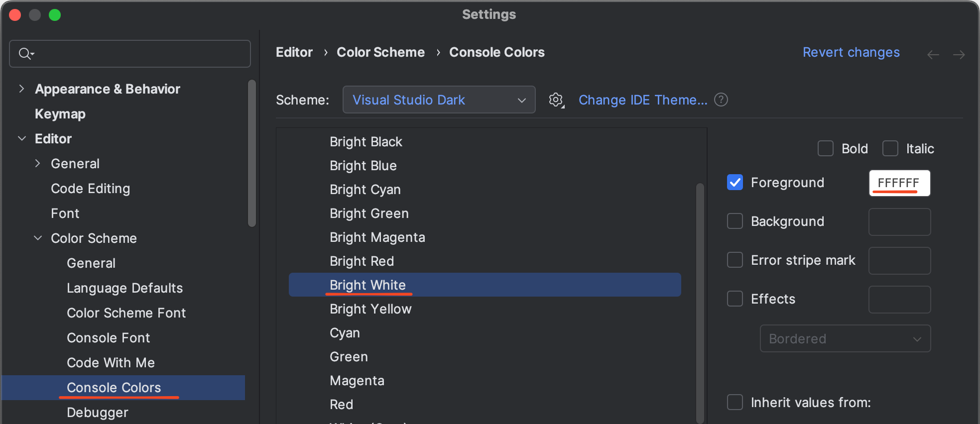This screenshot has height=424, width=980.
Task: Click the search magnifier icon
Action: [x=25, y=54]
